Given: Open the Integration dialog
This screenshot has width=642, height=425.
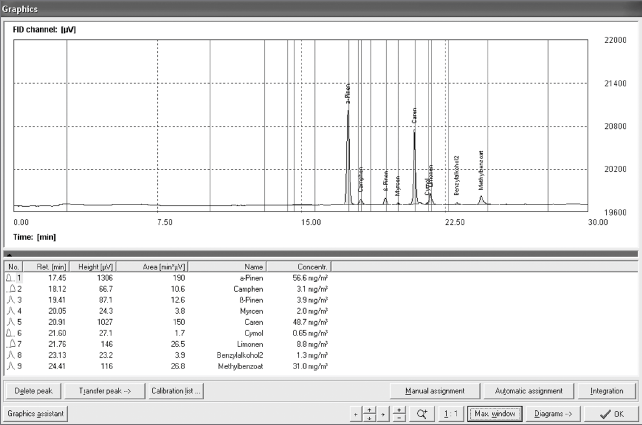Looking at the screenshot, I should coord(607,391).
